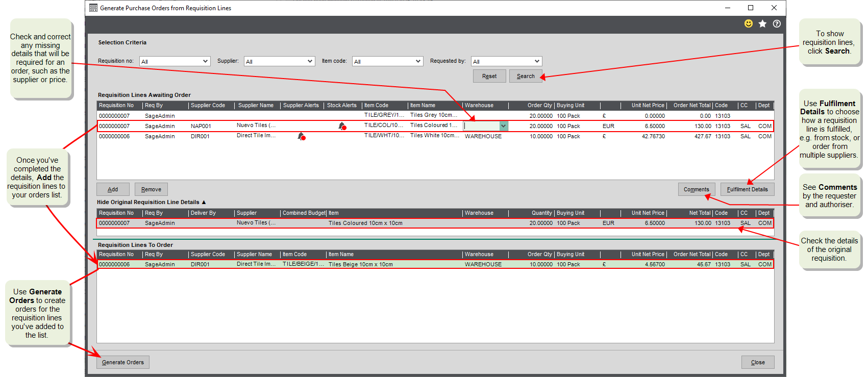Add requisition line to orders list

click(113, 189)
